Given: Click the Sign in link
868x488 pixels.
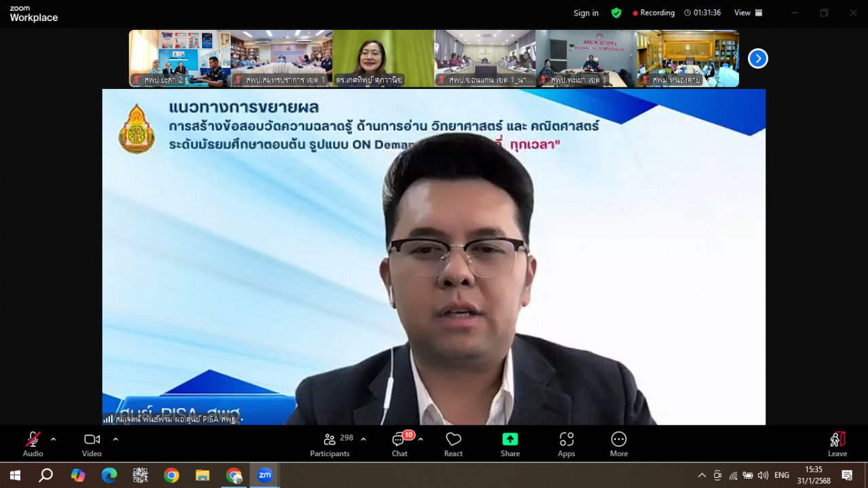Looking at the screenshot, I should coord(586,13).
